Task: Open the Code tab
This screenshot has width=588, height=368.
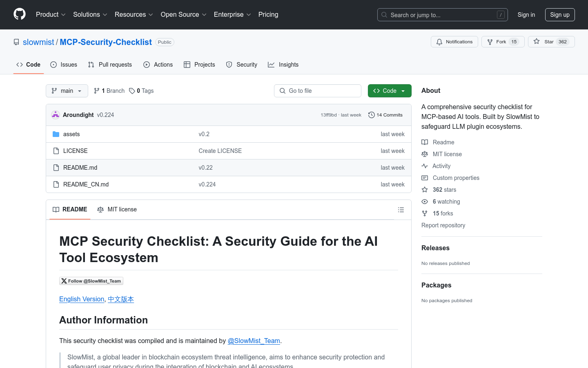Action: (x=29, y=65)
